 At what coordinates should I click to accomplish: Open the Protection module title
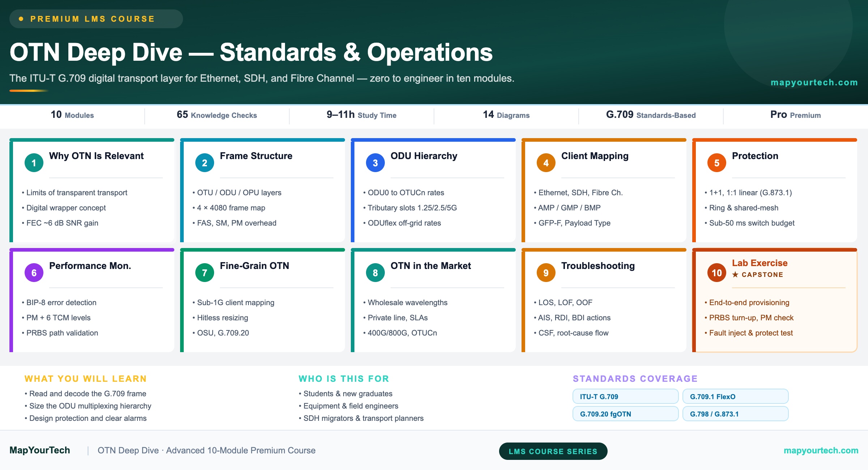pyautogui.click(x=755, y=156)
